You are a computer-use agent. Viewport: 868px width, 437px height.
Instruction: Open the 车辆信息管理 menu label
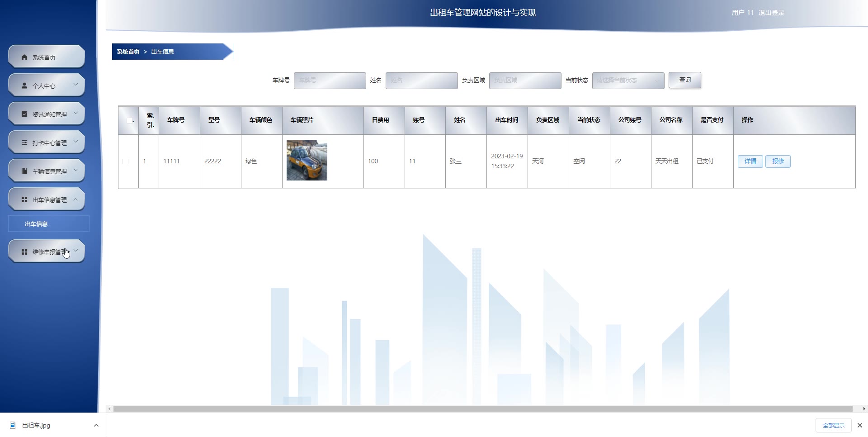50,171
